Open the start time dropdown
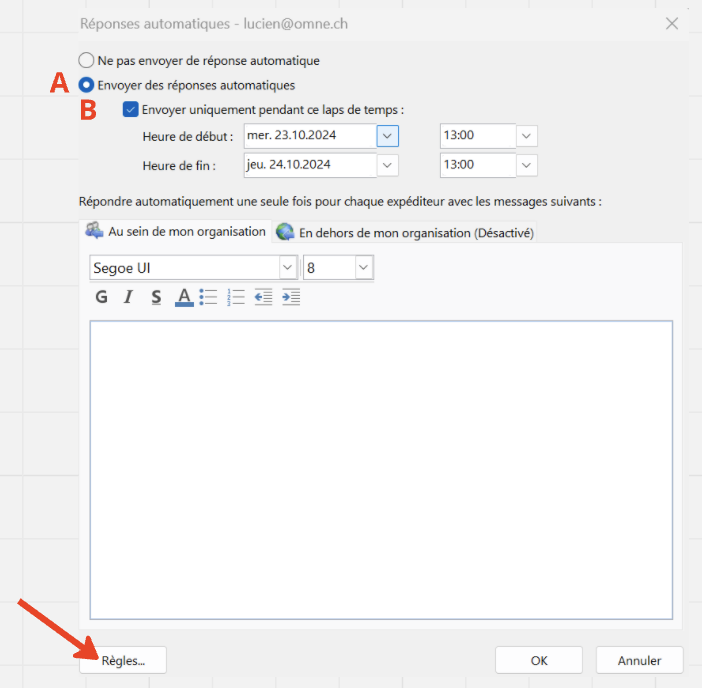702x688 pixels. (527, 136)
